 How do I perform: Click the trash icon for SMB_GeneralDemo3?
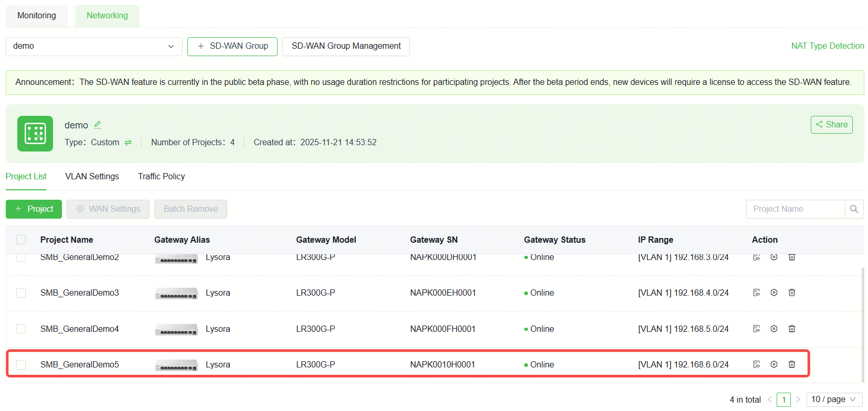[x=791, y=293]
